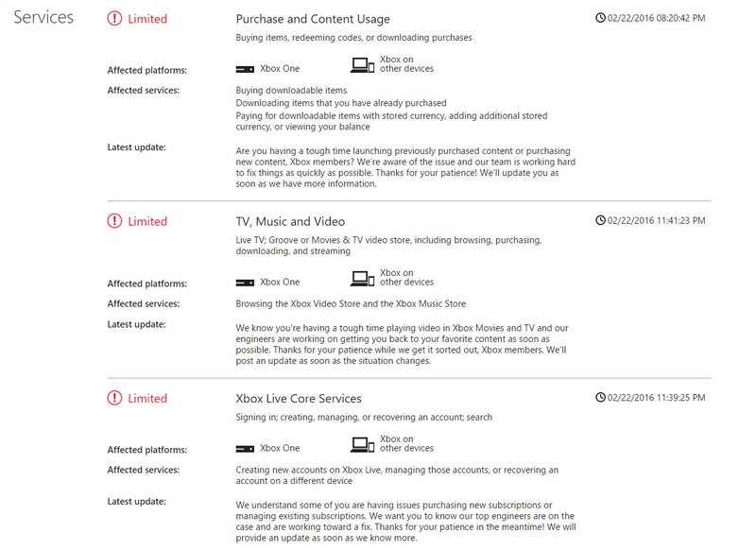Click the other devices icon under Xbox Live Core Services

tap(362, 444)
